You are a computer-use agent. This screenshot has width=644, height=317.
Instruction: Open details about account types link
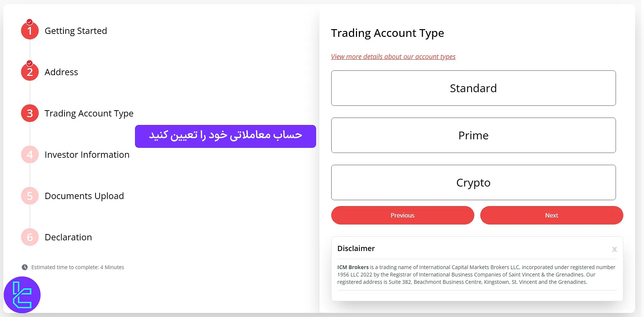[393, 56]
